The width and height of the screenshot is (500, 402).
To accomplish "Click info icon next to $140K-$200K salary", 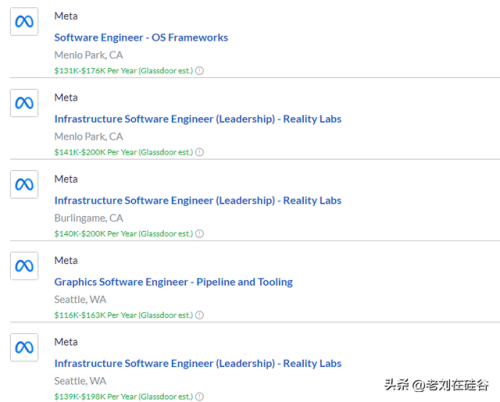I will tap(199, 234).
